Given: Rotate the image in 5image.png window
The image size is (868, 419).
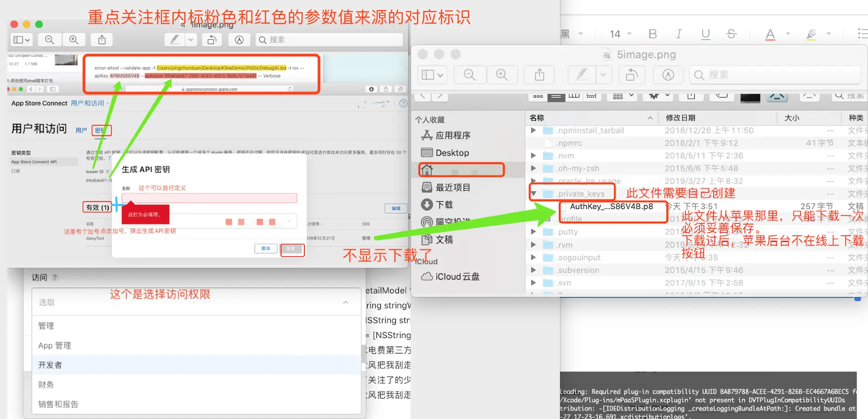Looking at the screenshot, I should (631, 75).
